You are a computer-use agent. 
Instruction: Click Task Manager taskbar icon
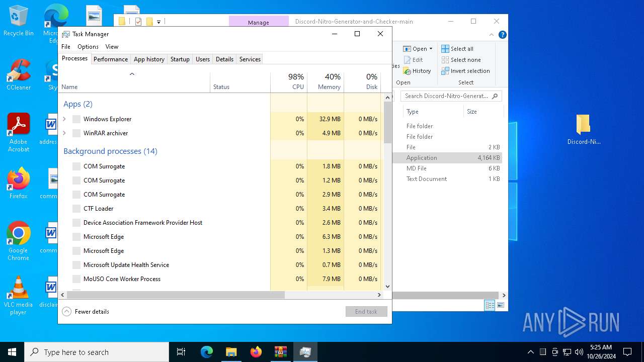point(305,352)
